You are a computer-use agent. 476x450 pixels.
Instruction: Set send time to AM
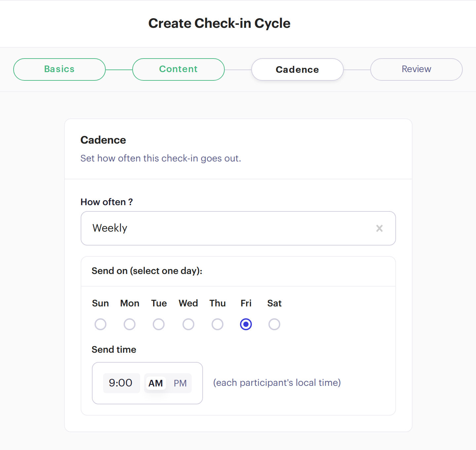point(156,383)
